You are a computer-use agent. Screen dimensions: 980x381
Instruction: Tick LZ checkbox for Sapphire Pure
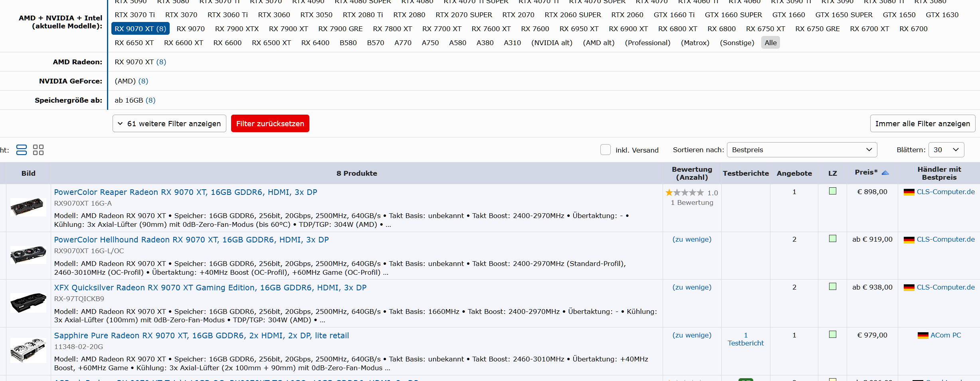coord(833,335)
